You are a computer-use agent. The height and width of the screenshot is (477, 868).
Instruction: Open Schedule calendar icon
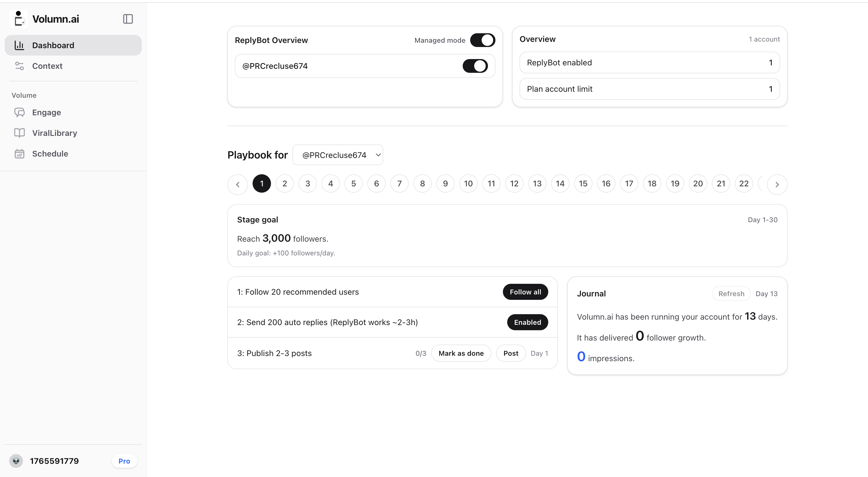tap(19, 154)
